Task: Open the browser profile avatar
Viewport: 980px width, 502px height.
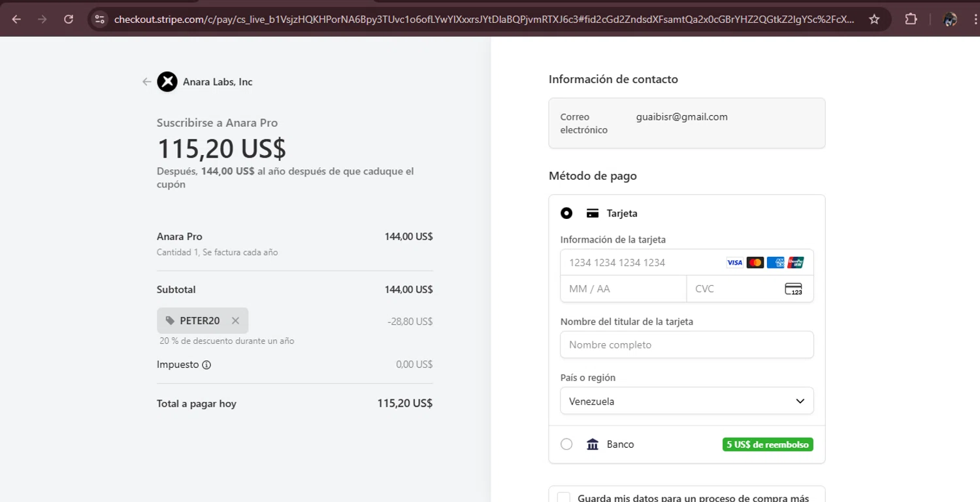Action: pyautogui.click(x=950, y=20)
